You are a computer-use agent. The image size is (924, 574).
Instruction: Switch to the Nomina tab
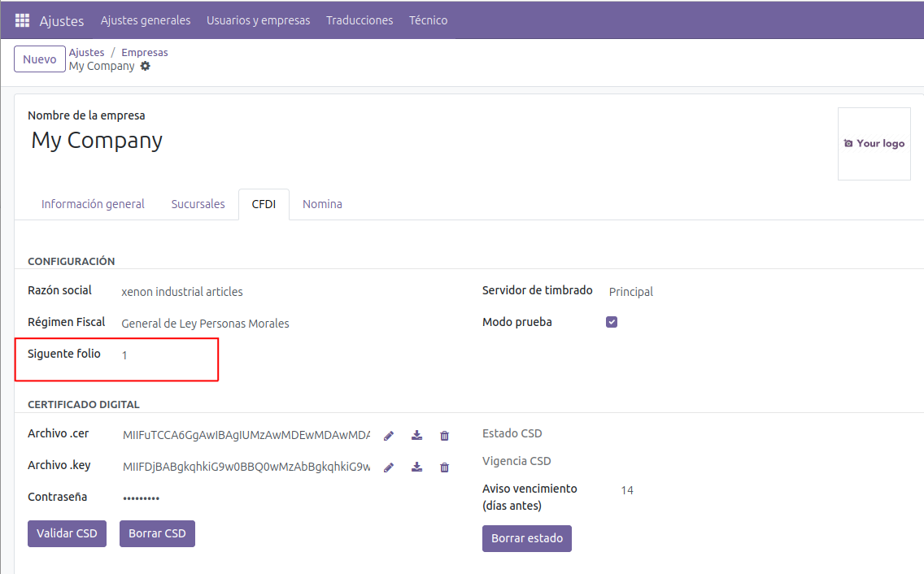[322, 204]
